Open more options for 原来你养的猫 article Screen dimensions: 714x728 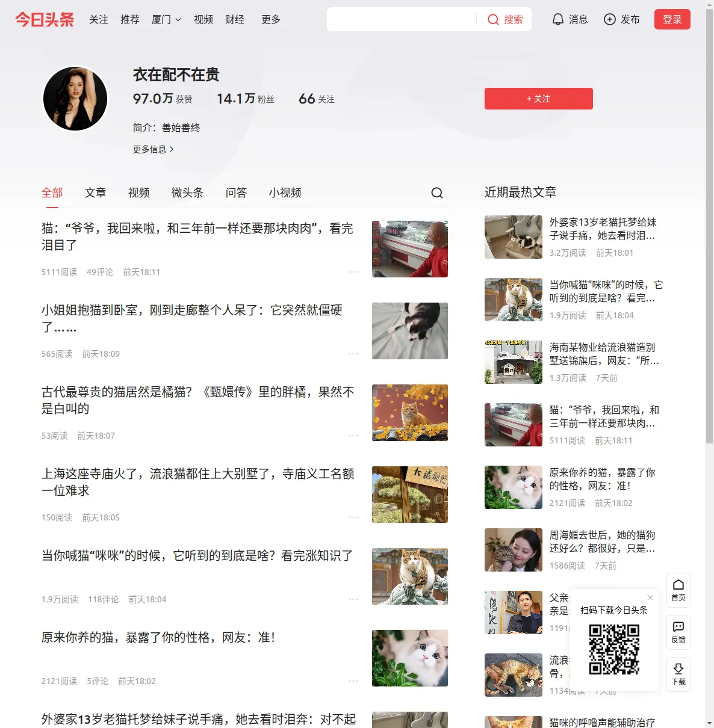pyautogui.click(x=353, y=681)
